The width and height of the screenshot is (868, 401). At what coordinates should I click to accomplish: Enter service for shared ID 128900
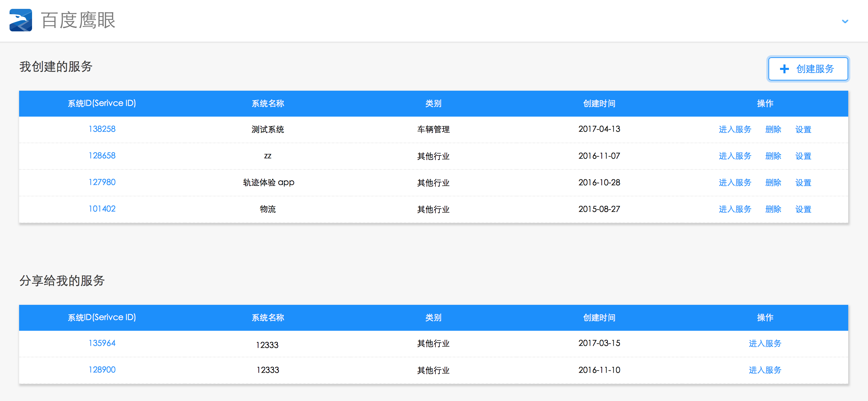point(765,370)
